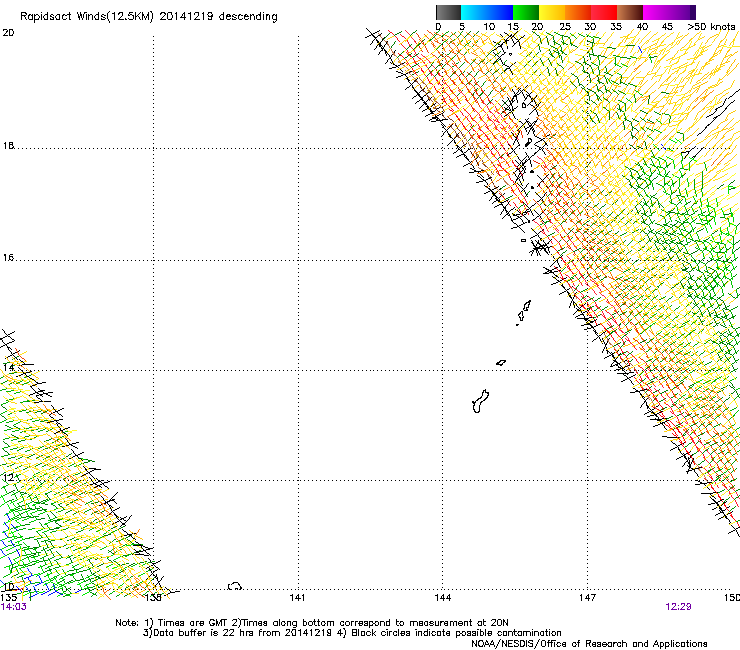This screenshot has width=740, height=650.
Task: Click the '35' legend scale label
Action: tap(616, 26)
